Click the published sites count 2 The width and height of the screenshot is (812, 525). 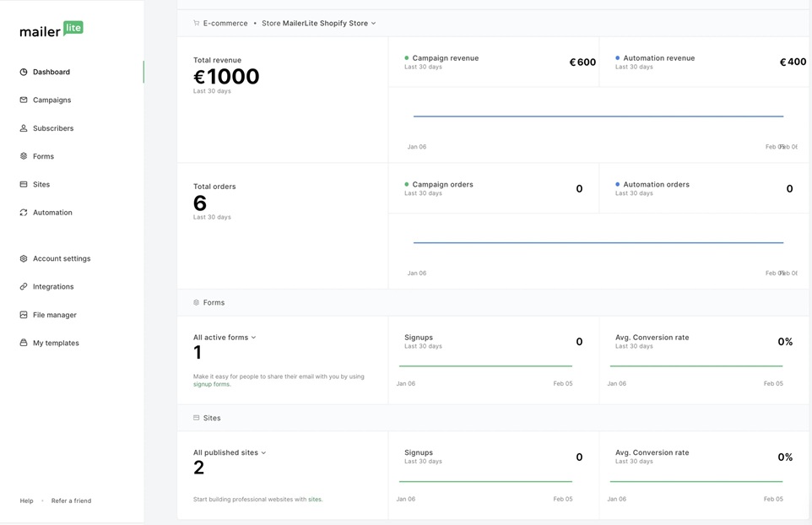point(199,468)
